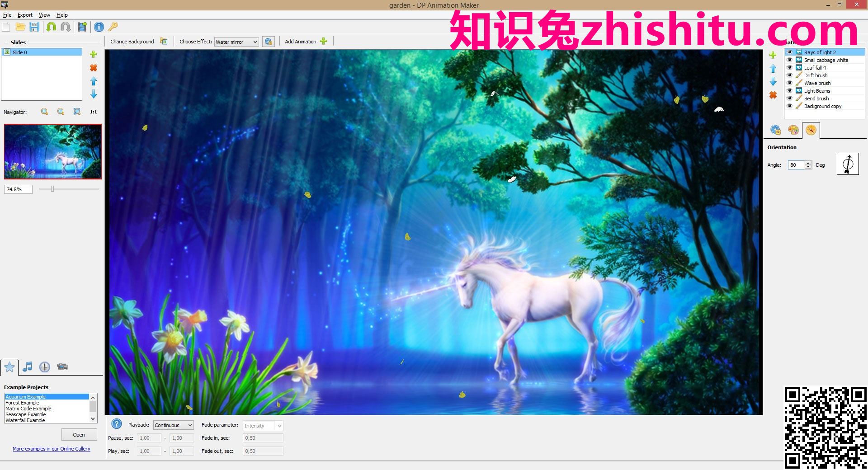
Task: Click the key registration icon
Action: 113,27
